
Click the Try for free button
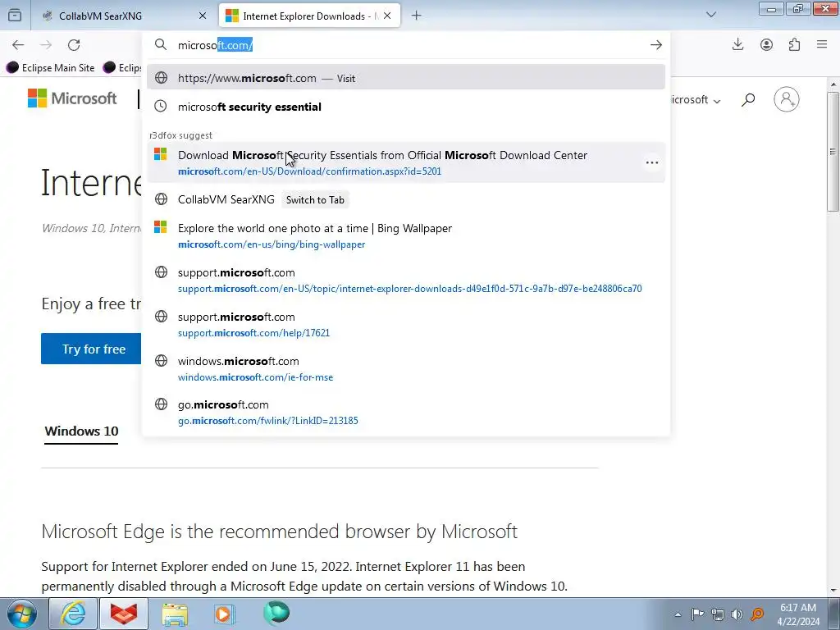pyautogui.click(x=91, y=349)
